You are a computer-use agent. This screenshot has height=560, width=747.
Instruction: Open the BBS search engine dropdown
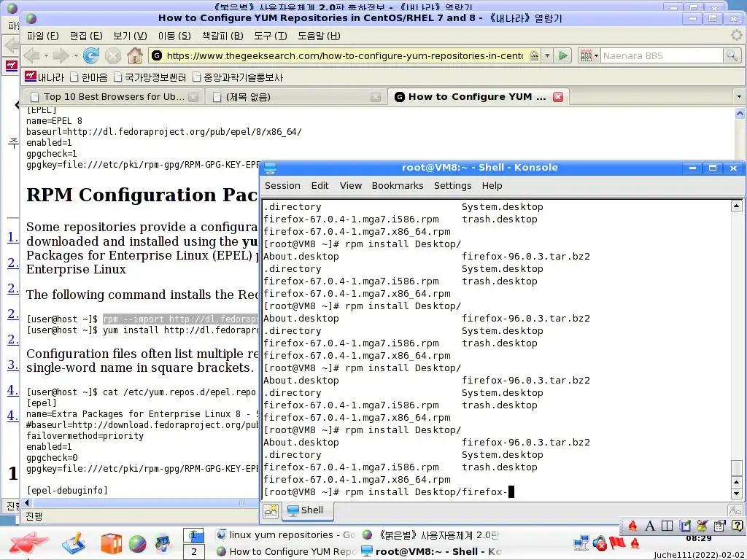(x=589, y=55)
